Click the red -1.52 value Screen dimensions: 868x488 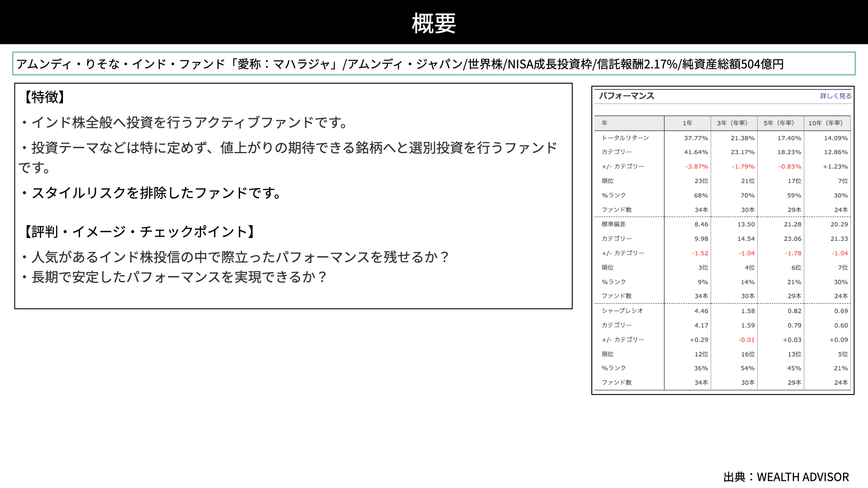700,253
